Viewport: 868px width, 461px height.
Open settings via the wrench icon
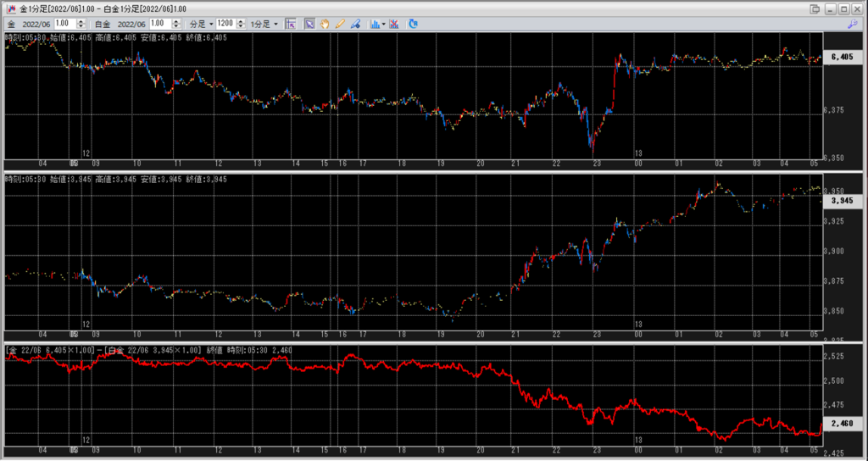point(852,24)
